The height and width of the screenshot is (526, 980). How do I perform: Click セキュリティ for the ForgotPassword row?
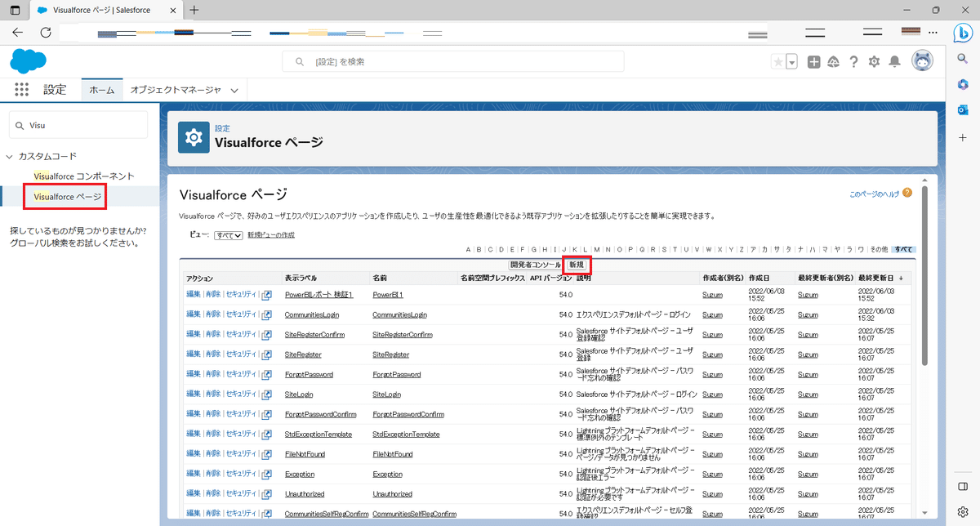241,374
